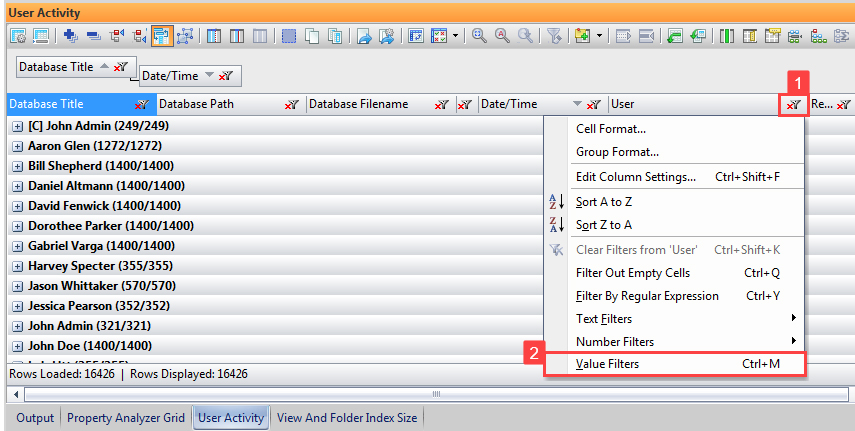Toggle sort arrow in Date/Time column header
Image resolution: width=855 pixels, height=431 pixels.
pyautogui.click(x=577, y=104)
